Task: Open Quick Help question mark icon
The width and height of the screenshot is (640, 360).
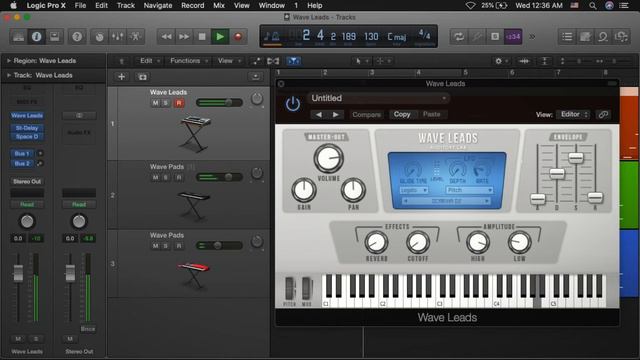Action: click(77, 37)
